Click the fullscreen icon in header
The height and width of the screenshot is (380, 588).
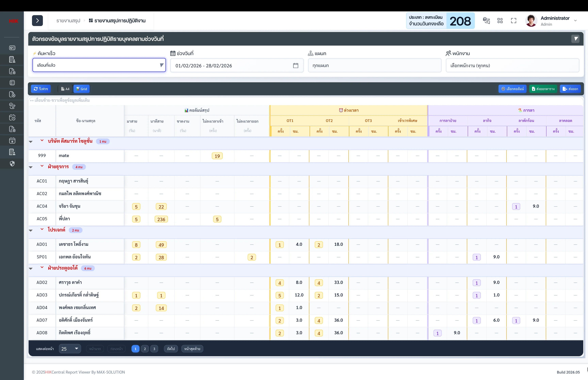tap(513, 21)
